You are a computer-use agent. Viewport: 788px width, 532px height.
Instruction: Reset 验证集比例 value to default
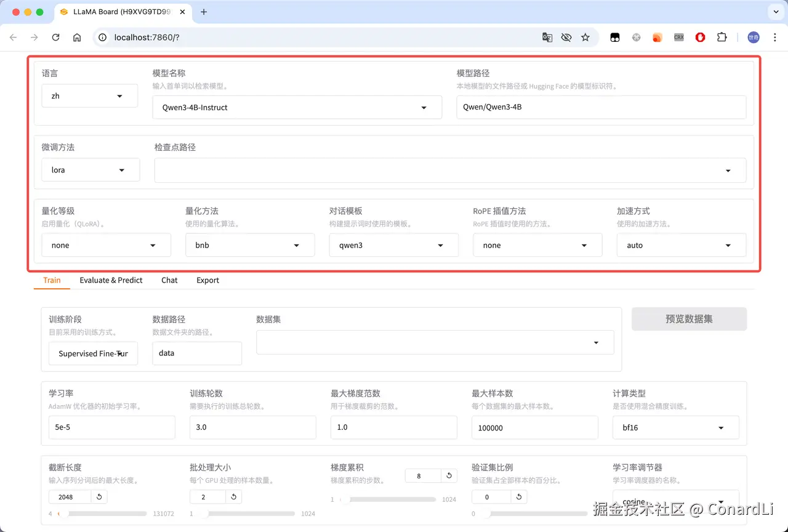519,497
